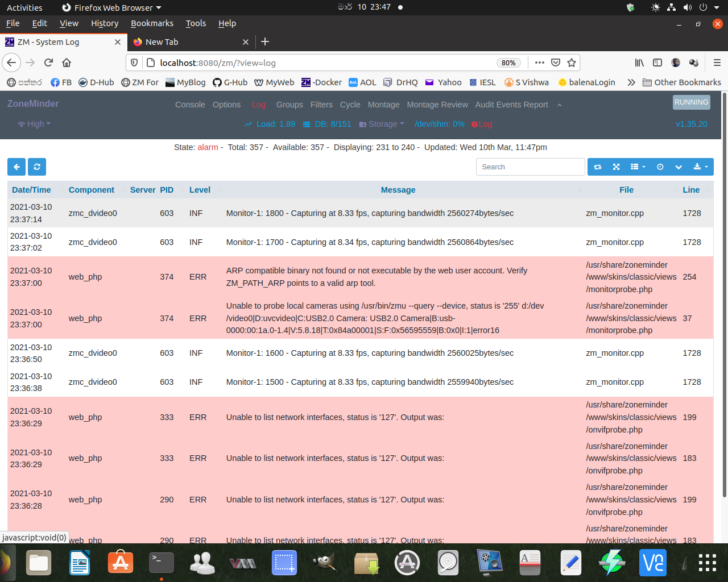Open the Bookmarks menu

coord(152,23)
